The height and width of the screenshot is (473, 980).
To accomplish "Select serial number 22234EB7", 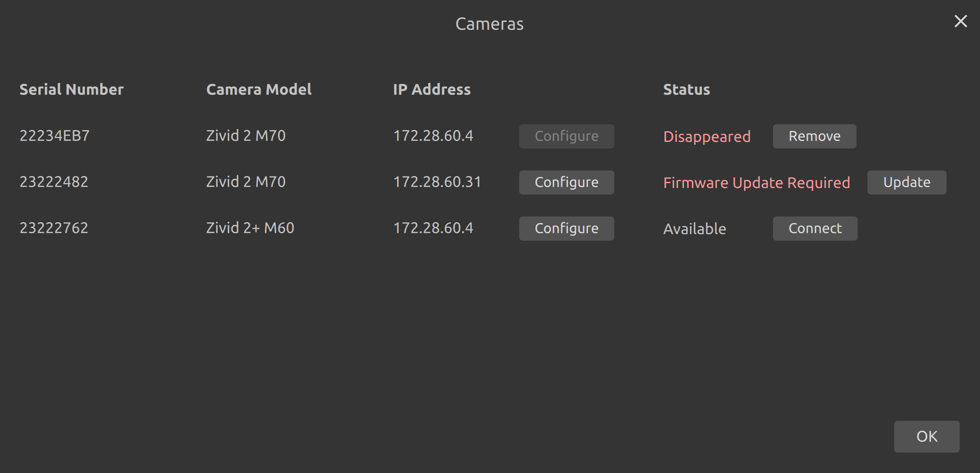I will tap(55, 136).
